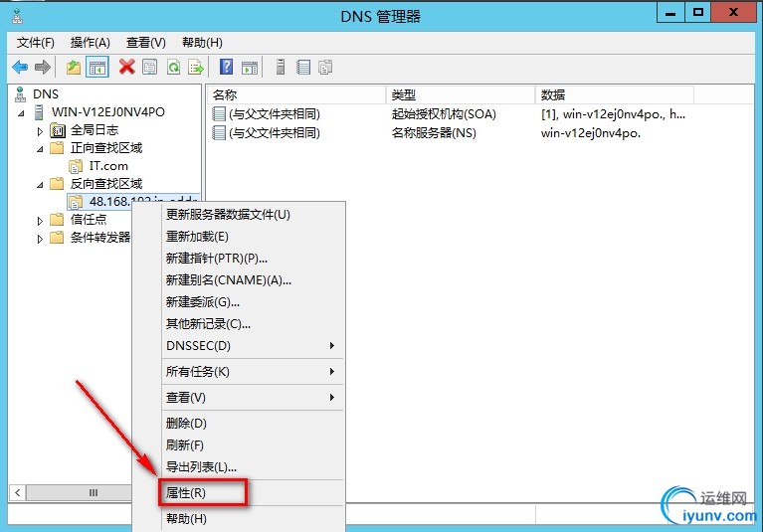Choose 更新服务器数据文件(U) from context menu
The image size is (763, 532).
coord(252,215)
